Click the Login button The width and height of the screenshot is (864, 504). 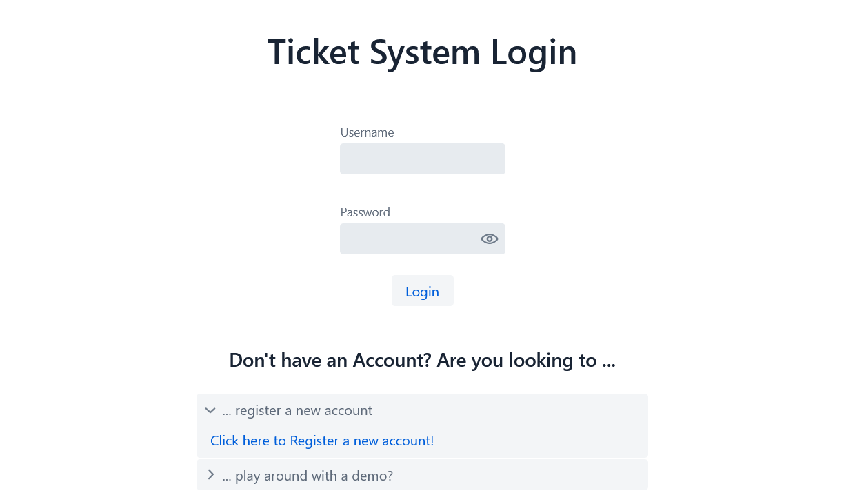coord(422,291)
